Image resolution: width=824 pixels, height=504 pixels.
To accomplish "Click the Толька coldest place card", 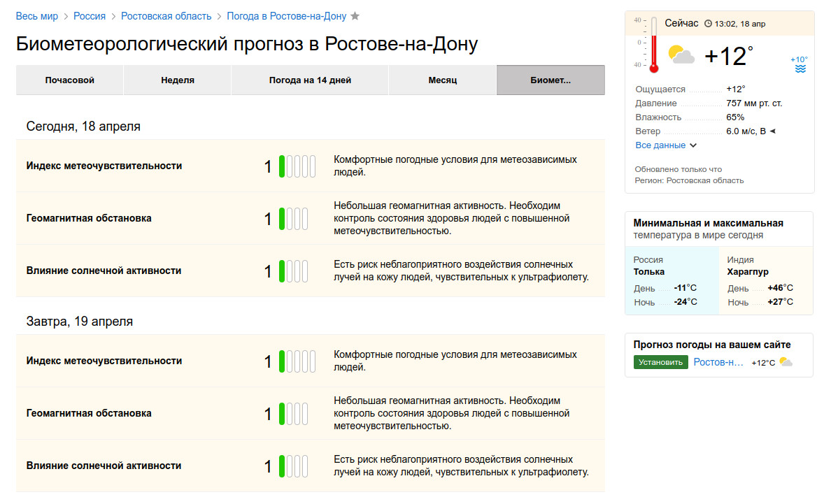I will (672, 280).
